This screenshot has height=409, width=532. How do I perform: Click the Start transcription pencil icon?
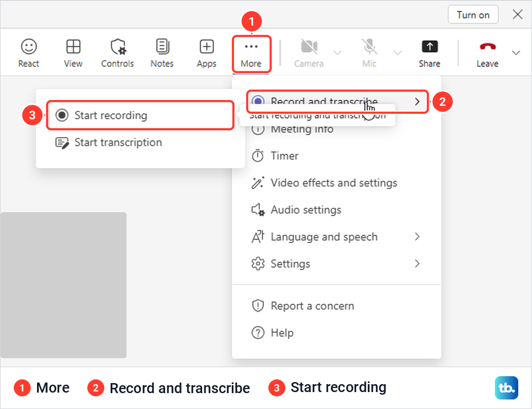pos(62,143)
